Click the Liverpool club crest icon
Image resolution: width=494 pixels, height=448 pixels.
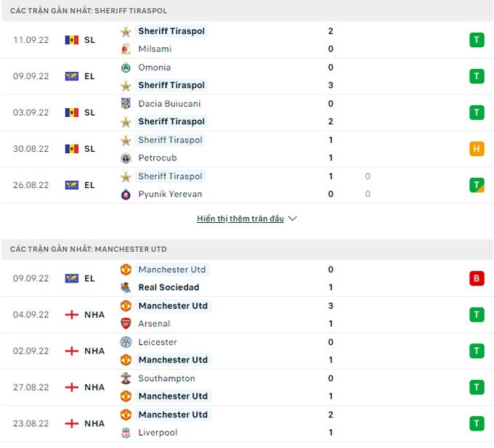[126, 433]
